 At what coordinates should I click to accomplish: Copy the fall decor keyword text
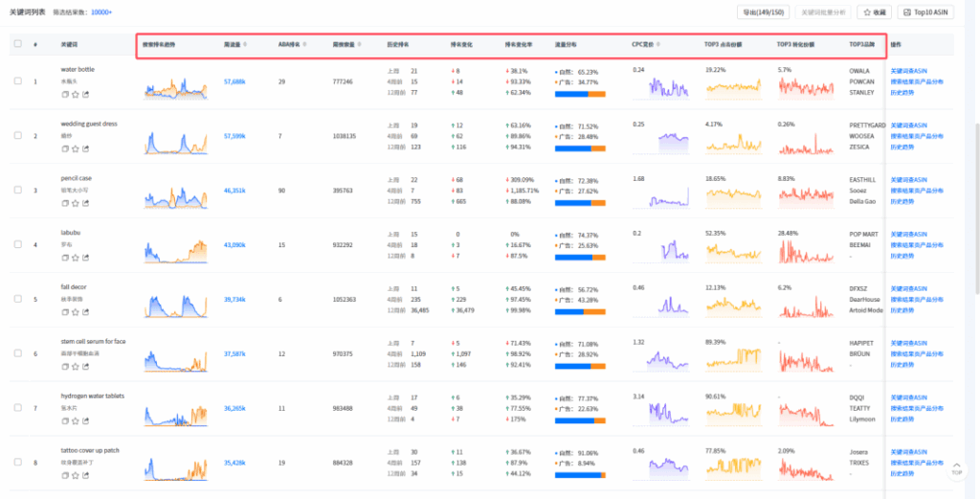(64, 312)
